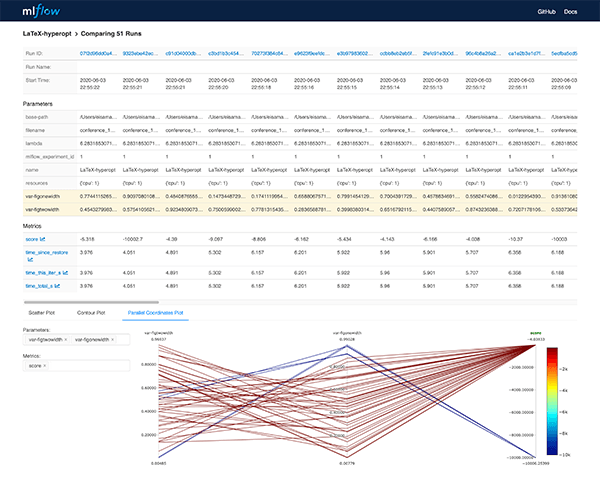
Task: Open the chart icon below time_since_restore
Action: [x=30, y=259]
